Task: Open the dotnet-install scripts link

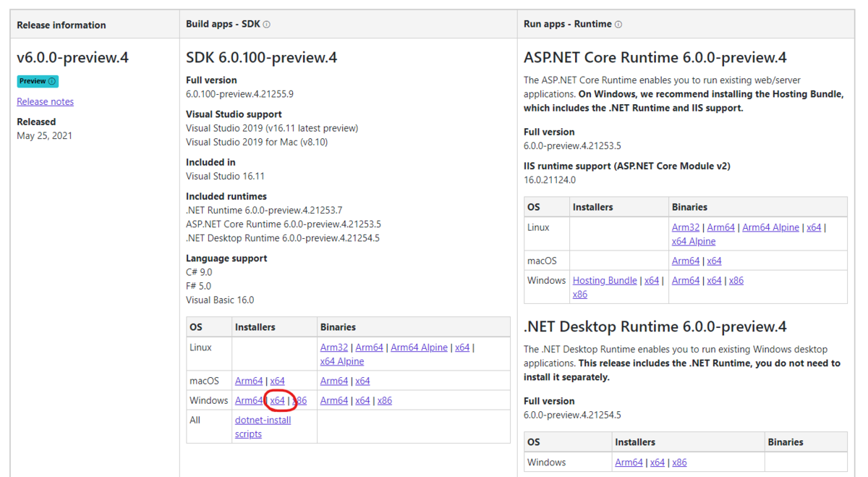Action: (263, 427)
